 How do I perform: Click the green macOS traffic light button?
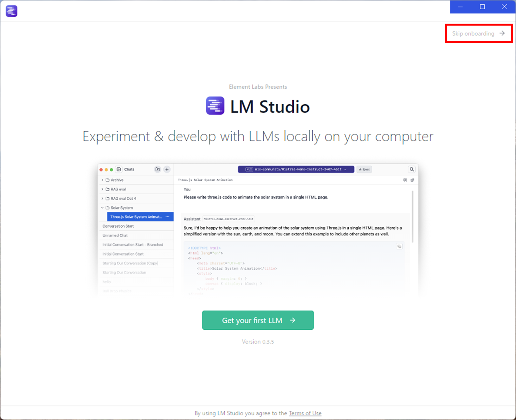[112, 169]
